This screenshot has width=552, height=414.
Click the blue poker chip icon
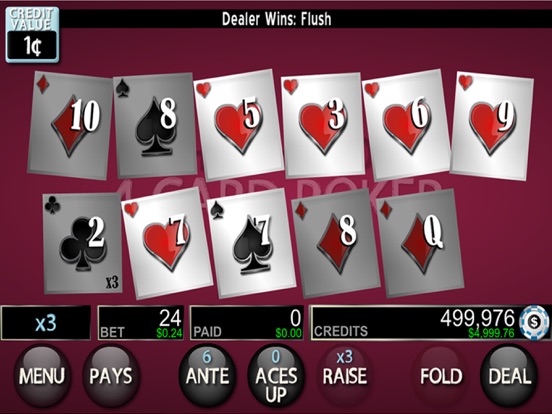coord(534,322)
